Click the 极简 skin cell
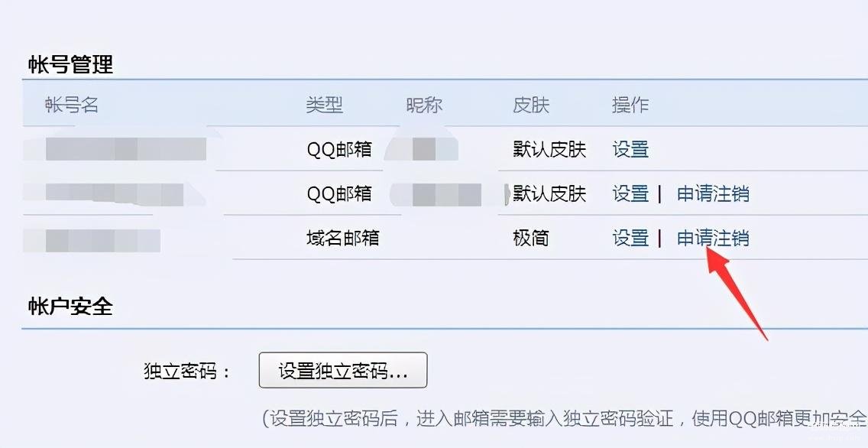 pyautogui.click(x=531, y=238)
